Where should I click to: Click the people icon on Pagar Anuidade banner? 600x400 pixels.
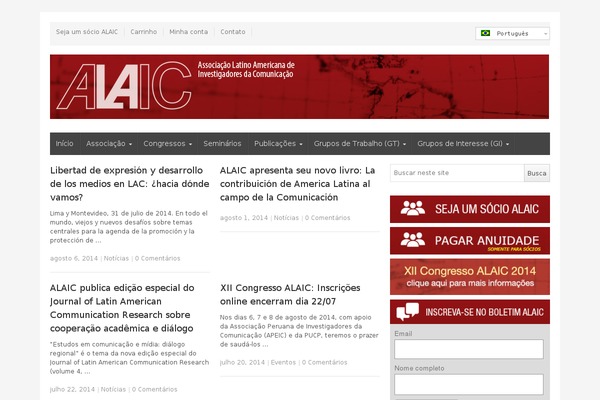412,240
